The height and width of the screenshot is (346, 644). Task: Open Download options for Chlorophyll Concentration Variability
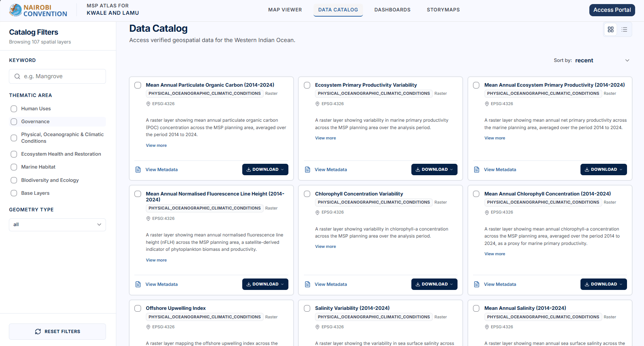[x=434, y=284]
